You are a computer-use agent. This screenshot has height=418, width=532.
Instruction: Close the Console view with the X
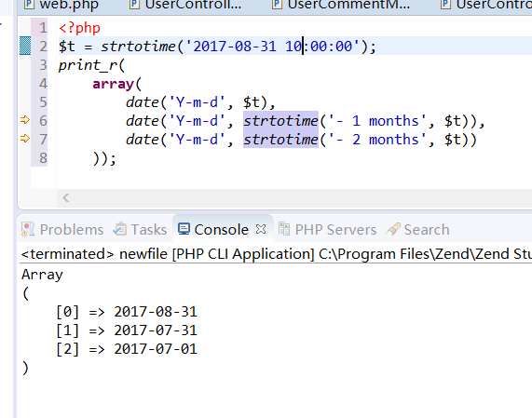[261, 230]
